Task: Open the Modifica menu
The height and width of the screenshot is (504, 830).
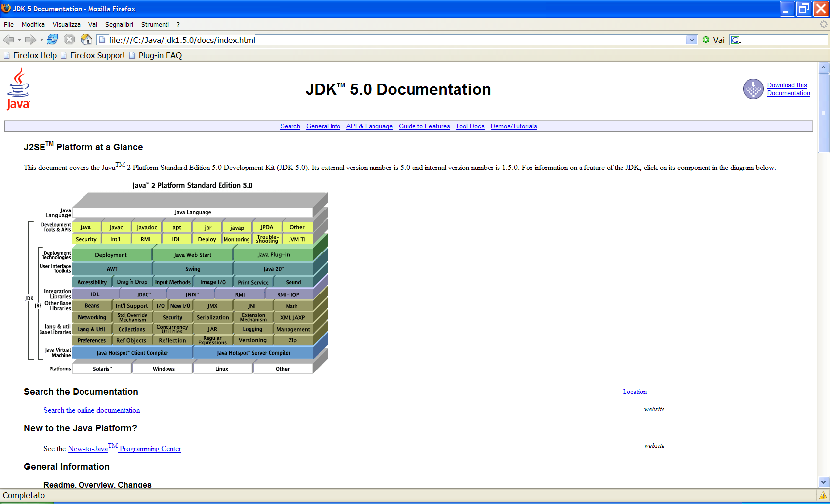Action: (x=33, y=24)
